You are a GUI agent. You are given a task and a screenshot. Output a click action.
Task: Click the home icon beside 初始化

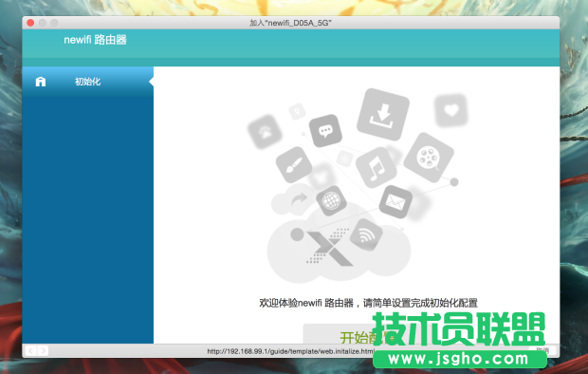(x=41, y=82)
